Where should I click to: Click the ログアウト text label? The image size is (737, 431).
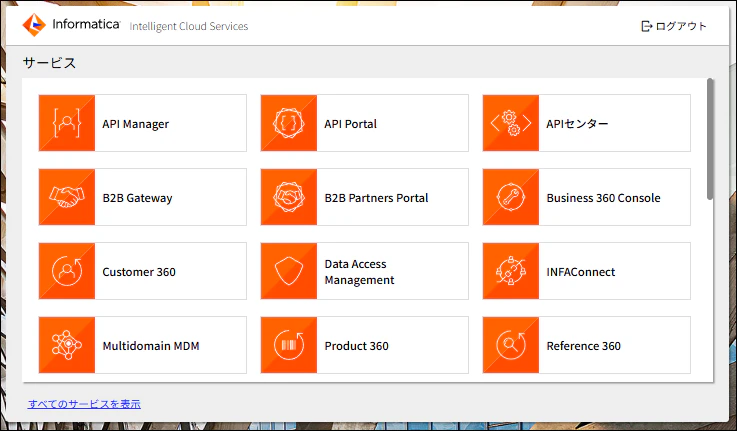tap(681, 26)
